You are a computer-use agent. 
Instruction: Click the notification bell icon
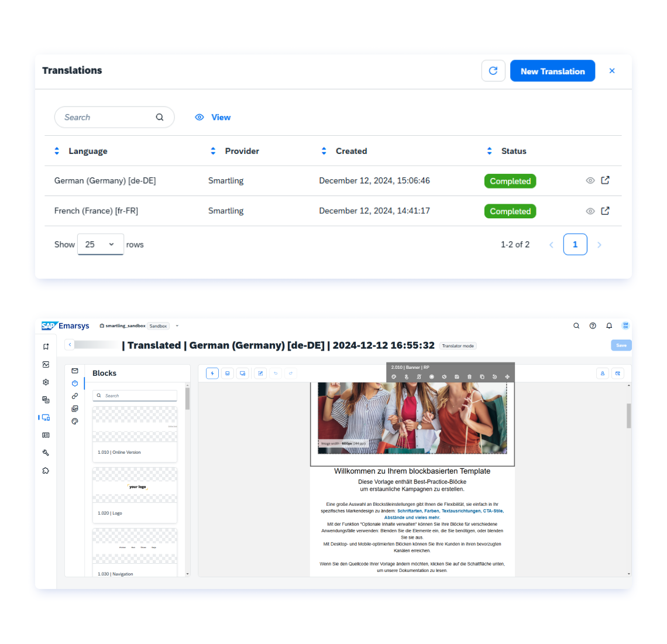(x=609, y=326)
